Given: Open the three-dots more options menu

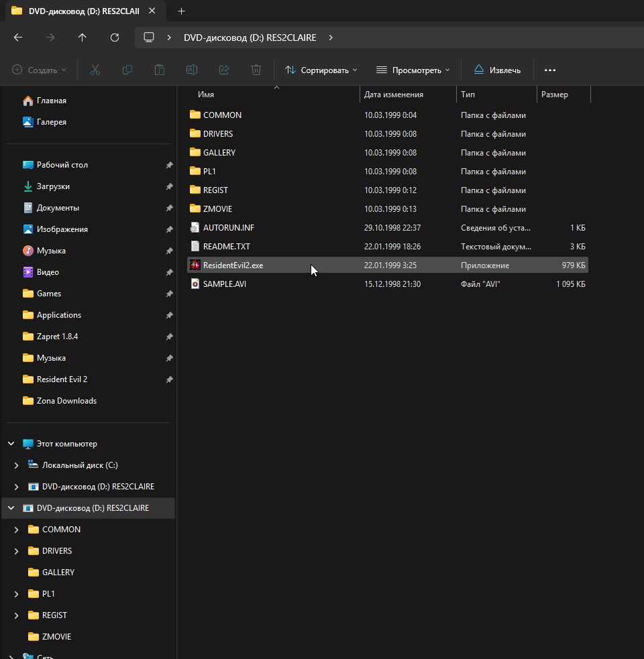Looking at the screenshot, I should [x=550, y=70].
